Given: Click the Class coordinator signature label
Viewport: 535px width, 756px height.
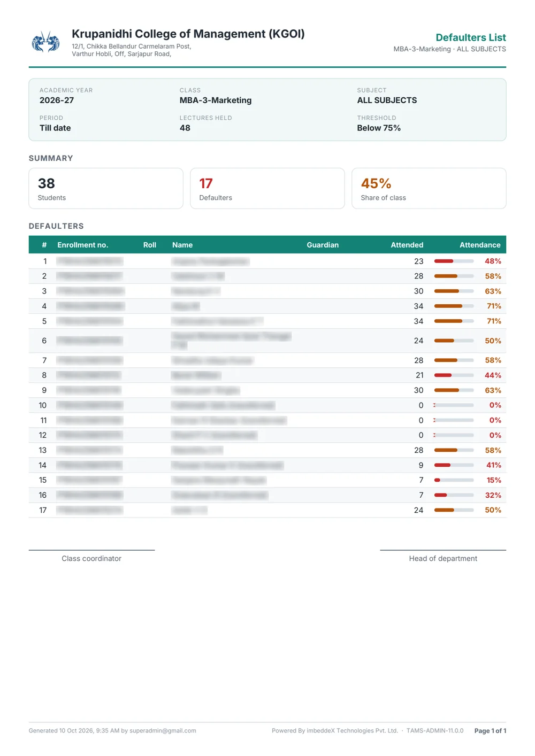Looking at the screenshot, I should tap(91, 559).
